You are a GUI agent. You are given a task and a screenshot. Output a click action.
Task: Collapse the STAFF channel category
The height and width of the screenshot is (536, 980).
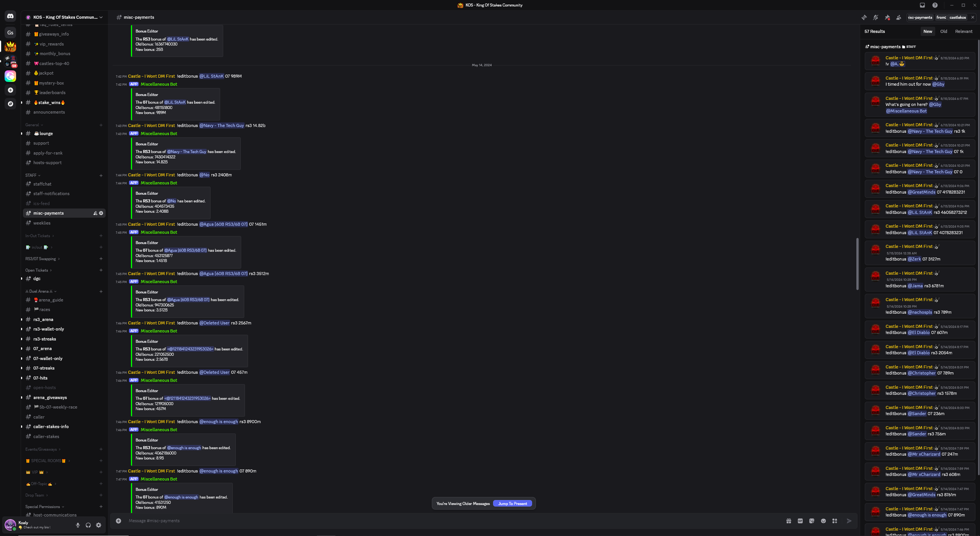[x=33, y=175]
